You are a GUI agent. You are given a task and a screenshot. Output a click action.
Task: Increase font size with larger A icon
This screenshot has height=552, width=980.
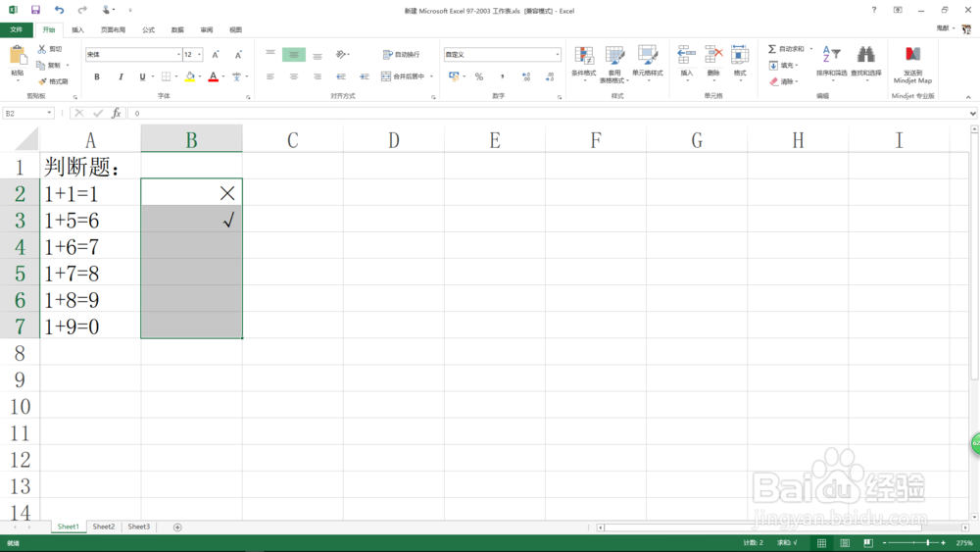point(216,54)
